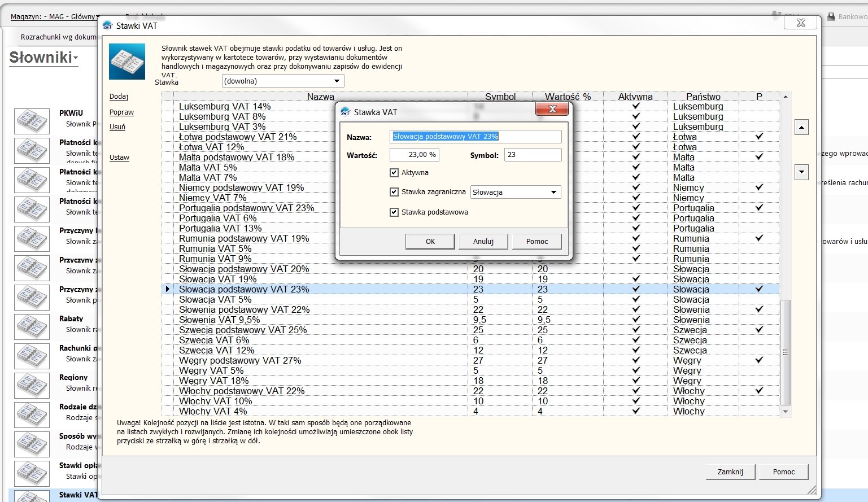
Task: Click the Dodaj link
Action: 119,97
